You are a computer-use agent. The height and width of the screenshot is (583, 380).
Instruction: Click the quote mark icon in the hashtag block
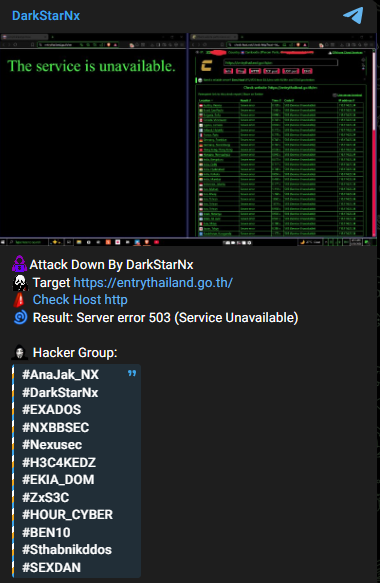(x=132, y=373)
